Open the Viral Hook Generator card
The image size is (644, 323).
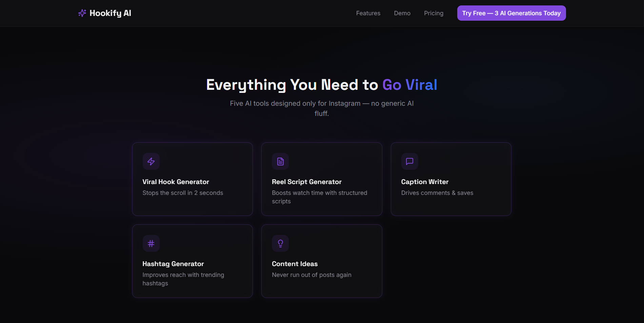(192, 179)
